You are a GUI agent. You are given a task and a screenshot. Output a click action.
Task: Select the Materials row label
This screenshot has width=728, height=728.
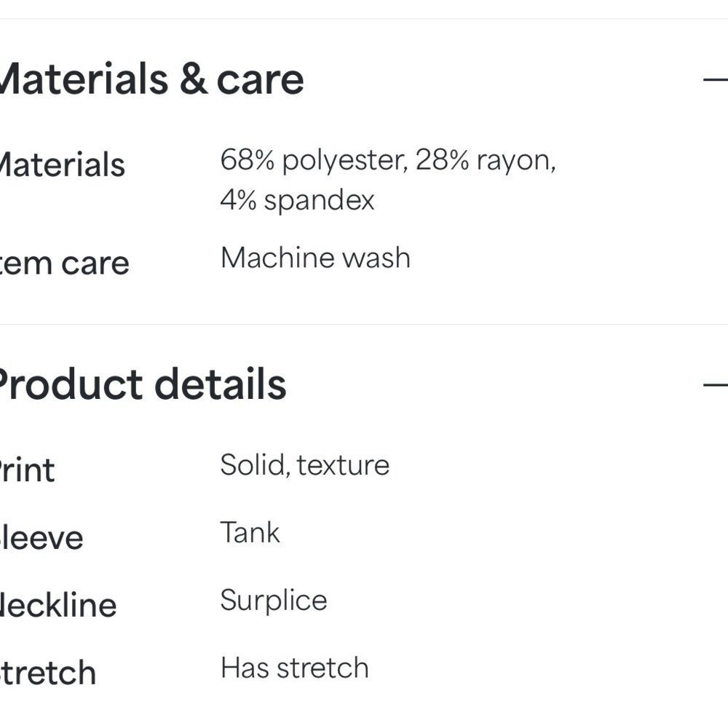pyautogui.click(x=62, y=165)
